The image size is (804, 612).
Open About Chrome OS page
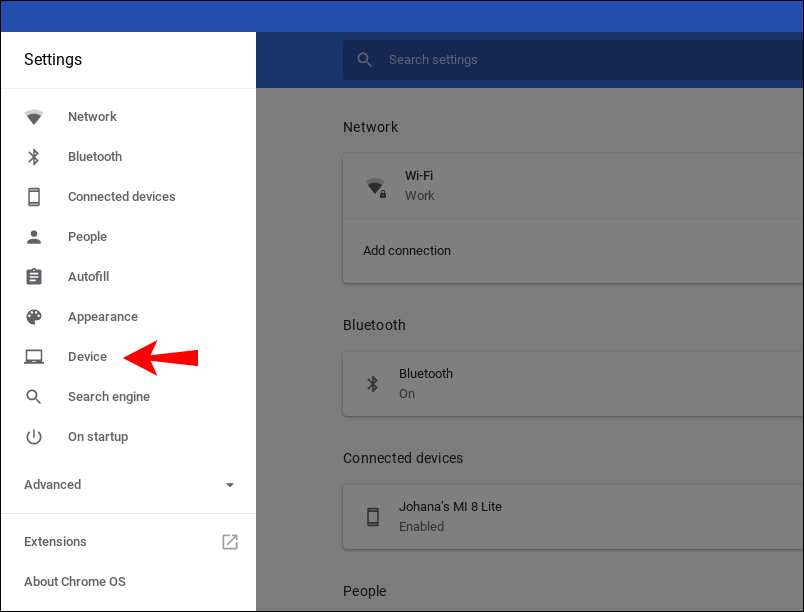tap(75, 582)
